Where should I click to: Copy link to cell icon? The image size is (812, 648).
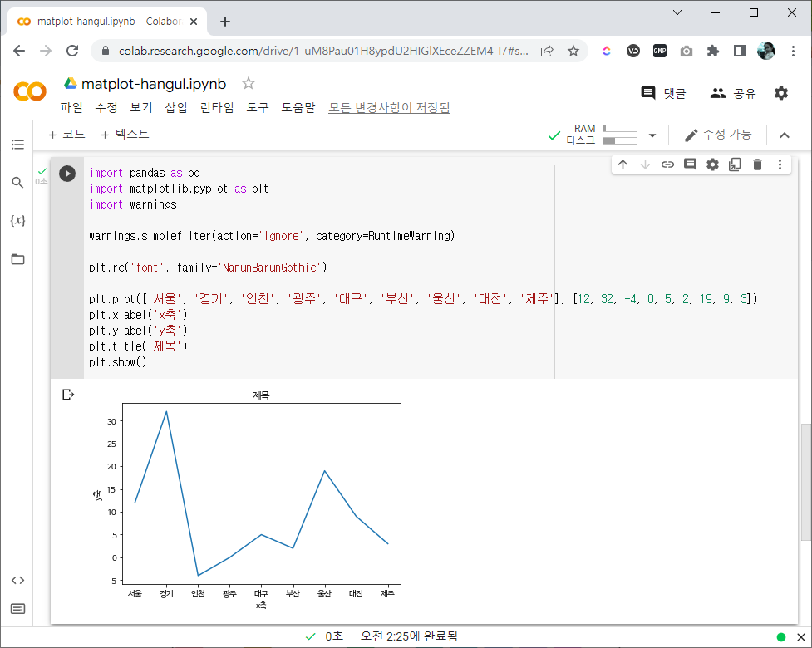click(667, 164)
